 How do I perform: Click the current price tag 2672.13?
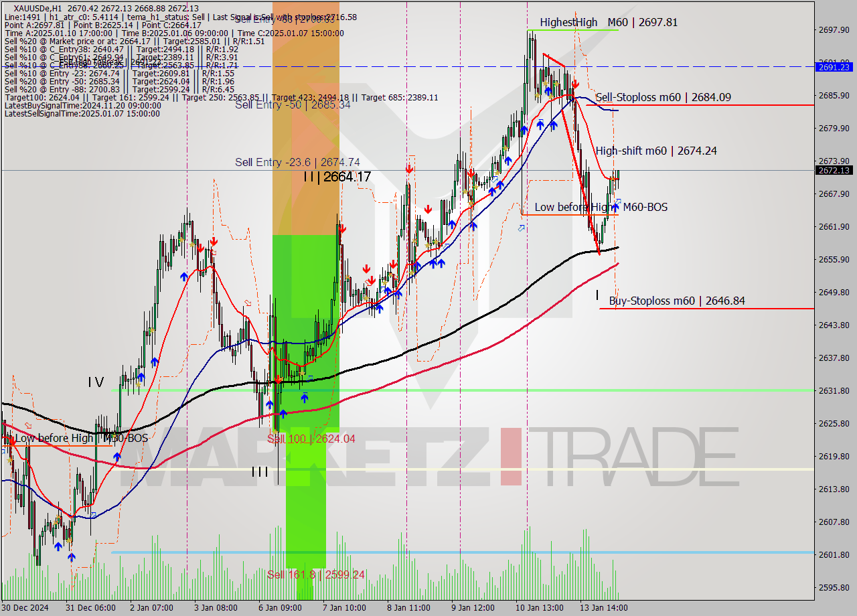click(834, 170)
